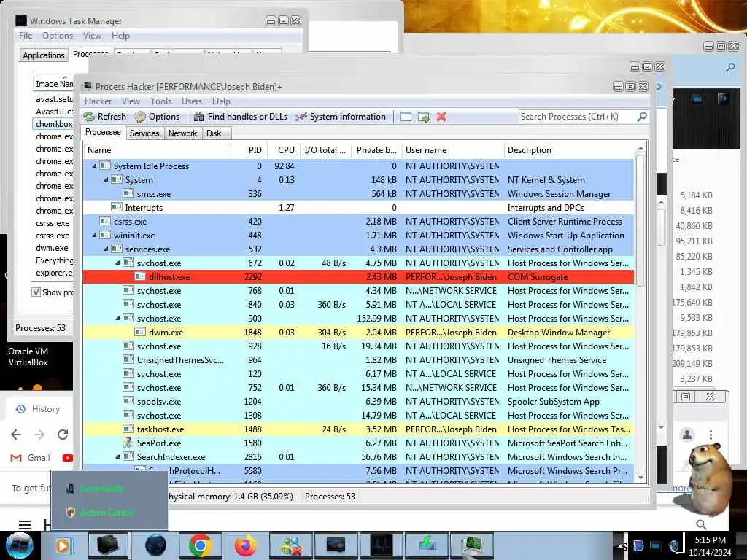Click Find handles or DLLs toolbar button
Viewport: 747px width, 560px height.
241,117
